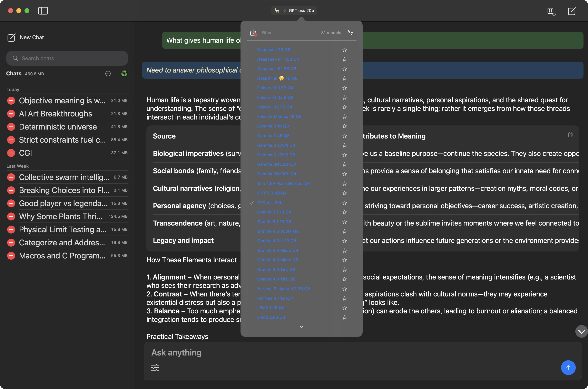Toggle the downloaded models filter icon
The width and height of the screenshot is (588, 389).
tap(253, 32)
